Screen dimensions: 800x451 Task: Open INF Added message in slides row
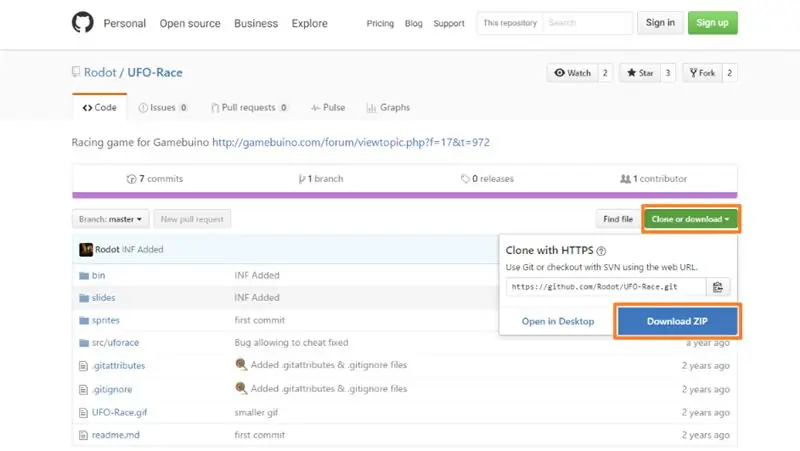click(x=257, y=297)
